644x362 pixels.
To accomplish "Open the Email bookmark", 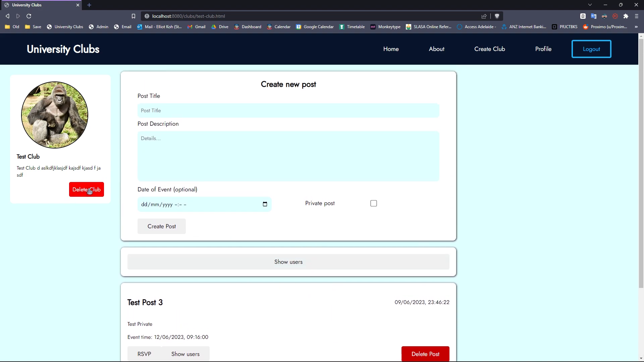I will click(122, 27).
